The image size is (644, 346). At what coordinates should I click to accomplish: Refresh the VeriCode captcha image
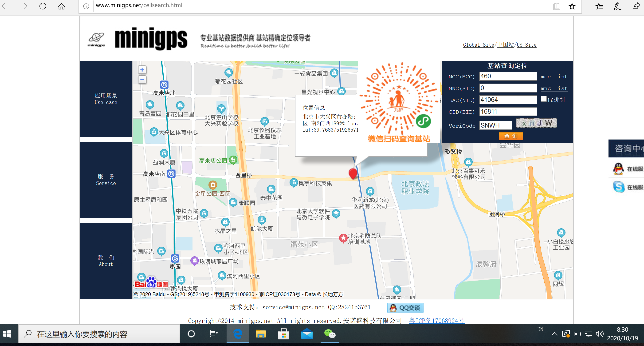[537, 123]
